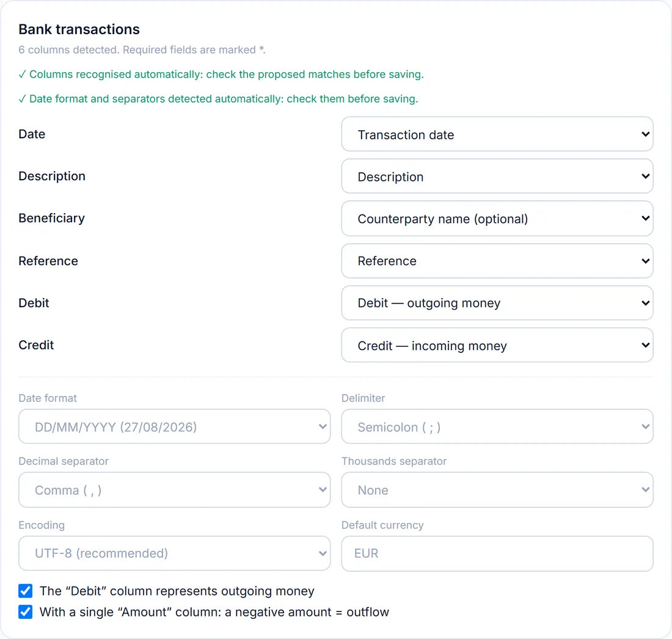This screenshot has height=639, width=672.
Task: Uncheck the negative amount equals outflow checkbox
Action: [x=25, y=612]
